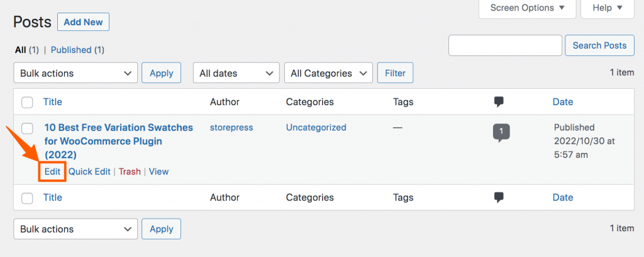Click the Edit link under the post
644x257 pixels.
52,171
